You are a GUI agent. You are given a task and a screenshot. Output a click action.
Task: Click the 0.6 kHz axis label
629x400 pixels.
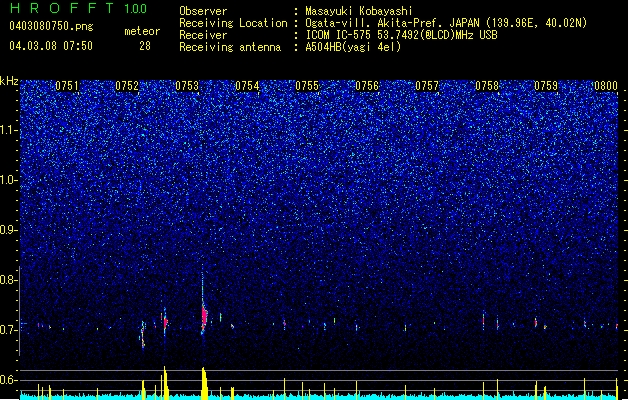click(9, 380)
